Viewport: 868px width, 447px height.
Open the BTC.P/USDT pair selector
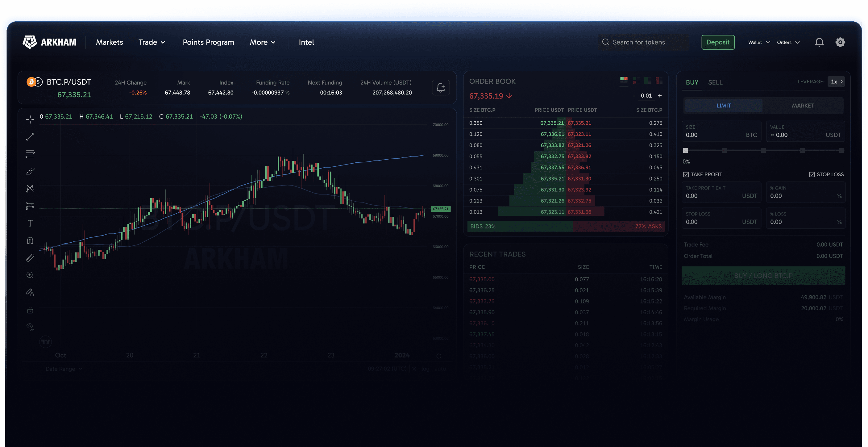coord(69,82)
